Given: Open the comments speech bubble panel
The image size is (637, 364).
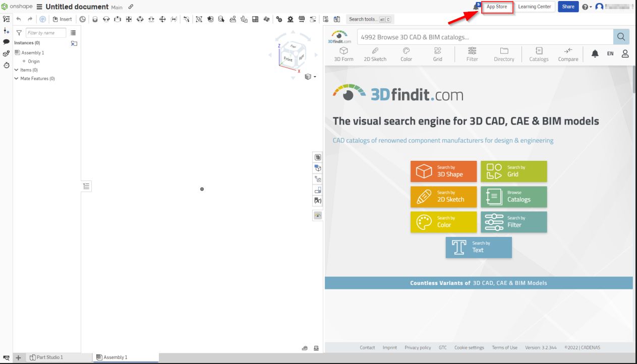Looking at the screenshot, I should click(7, 42).
